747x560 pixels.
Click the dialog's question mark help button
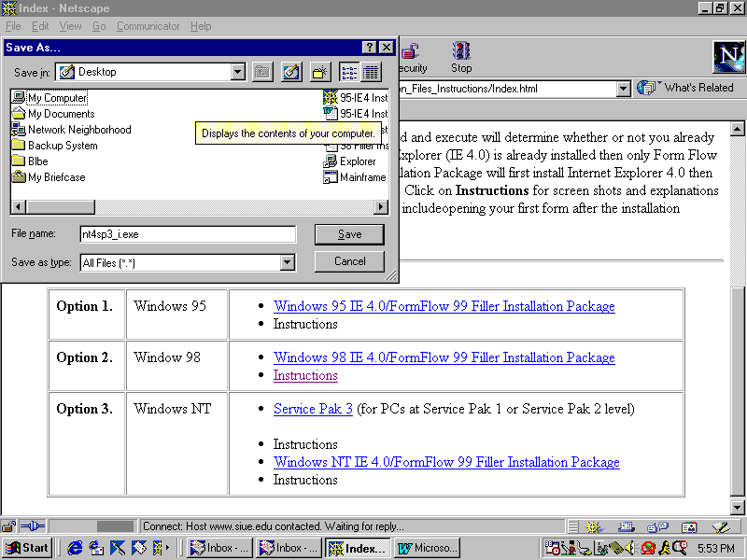coord(370,48)
